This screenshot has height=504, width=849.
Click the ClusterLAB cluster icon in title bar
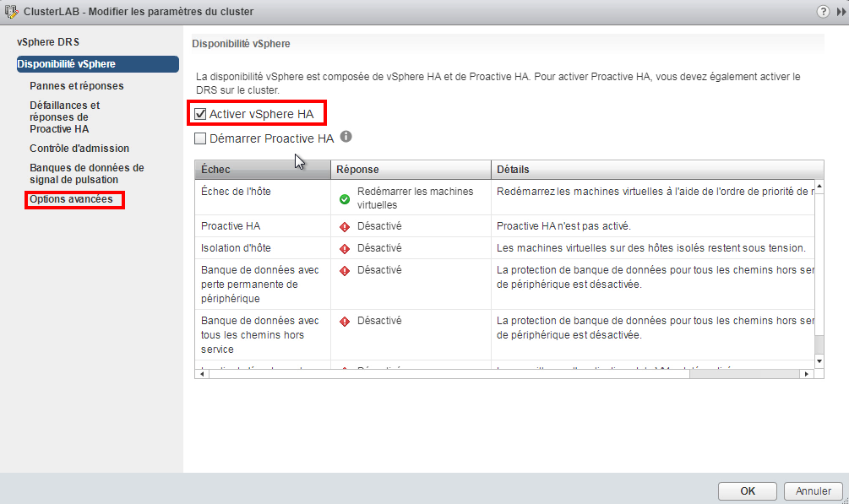click(11, 11)
